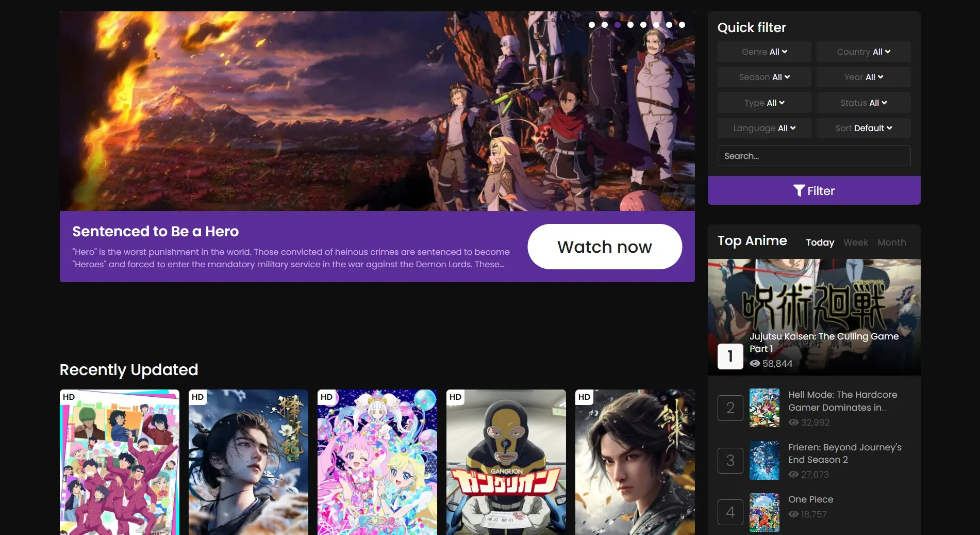
Task: Click the hero synopsis starting "Hero" is the worst
Action: [x=291, y=258]
